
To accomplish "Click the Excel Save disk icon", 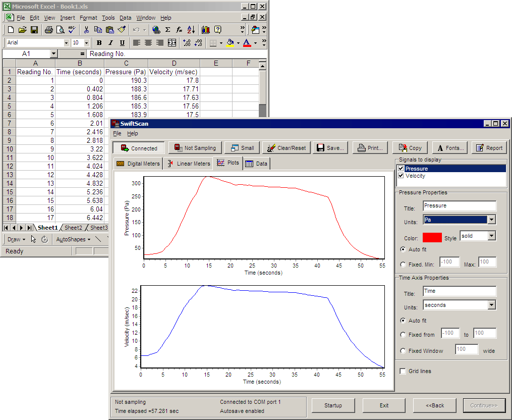I will [34, 30].
